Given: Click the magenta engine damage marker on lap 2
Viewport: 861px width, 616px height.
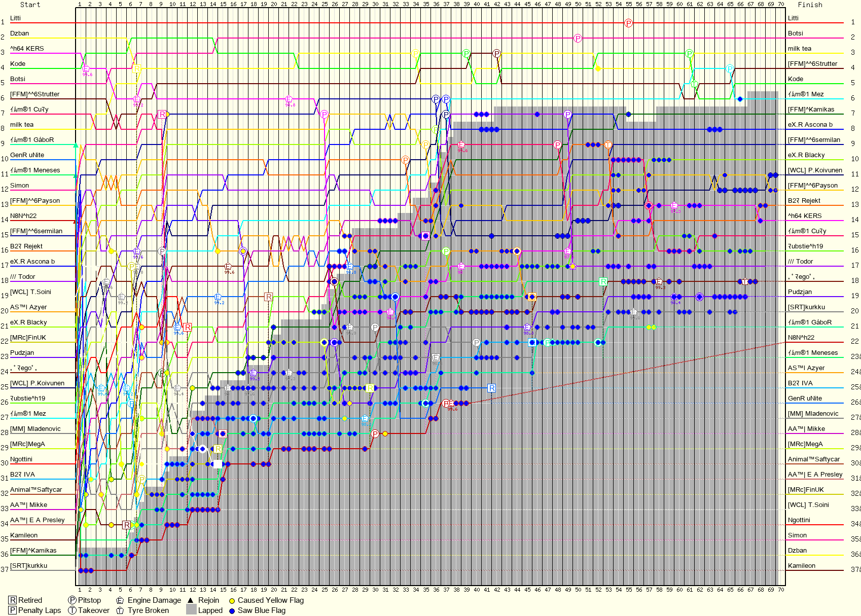Looking at the screenshot, I should 86,68.
